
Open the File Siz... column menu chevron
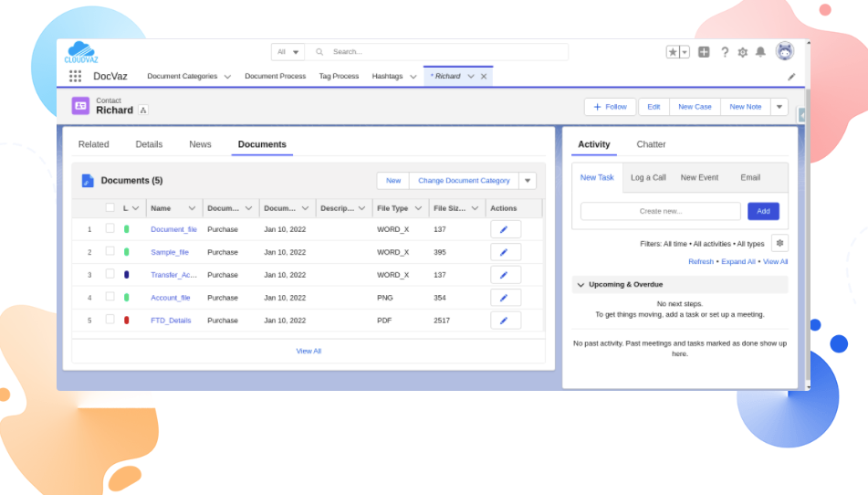pyautogui.click(x=475, y=208)
